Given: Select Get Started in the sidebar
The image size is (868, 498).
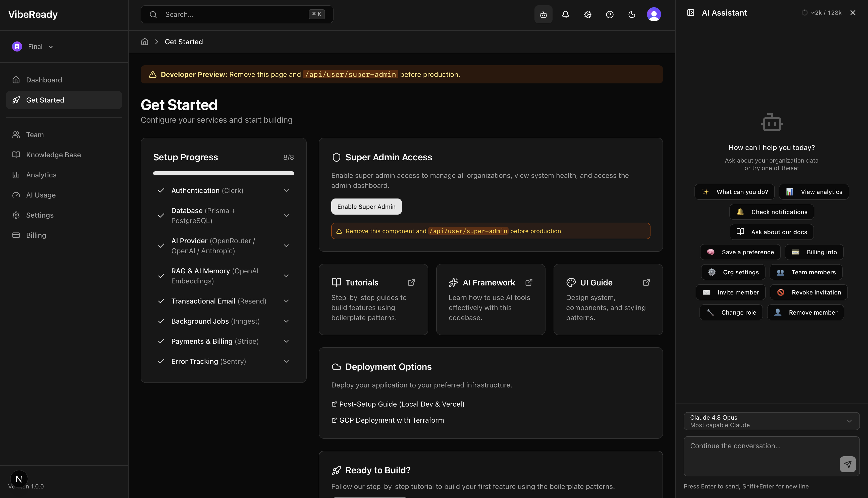Looking at the screenshot, I should tap(64, 100).
